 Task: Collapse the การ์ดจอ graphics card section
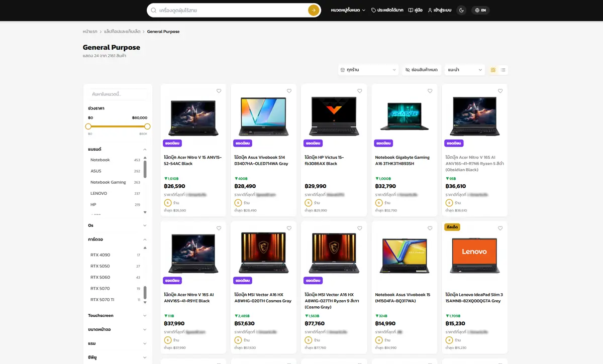point(118,239)
